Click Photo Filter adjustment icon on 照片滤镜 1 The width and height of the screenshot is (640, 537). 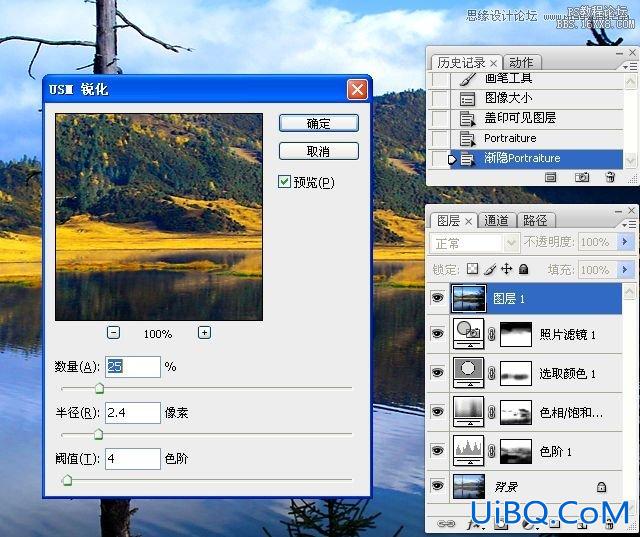469,333
